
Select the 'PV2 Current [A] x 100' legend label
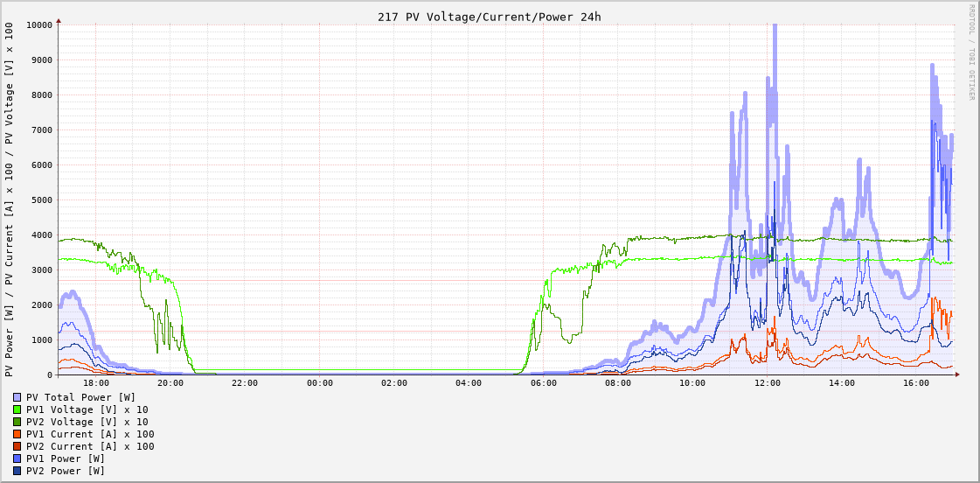pos(90,446)
